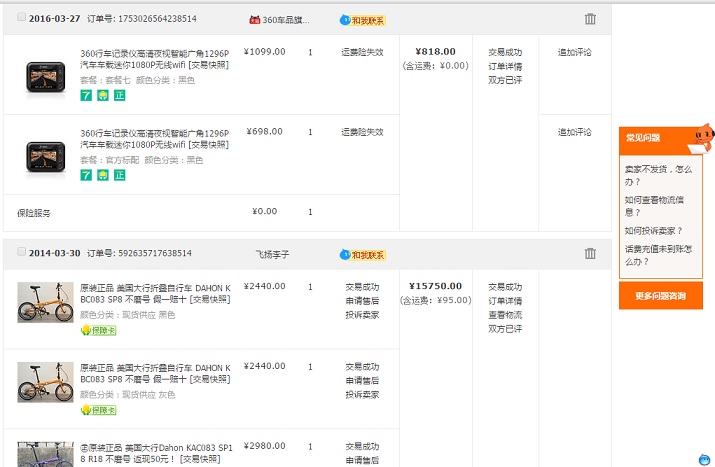
Task: Click the 2014-03-30 order date
Action: (54, 253)
